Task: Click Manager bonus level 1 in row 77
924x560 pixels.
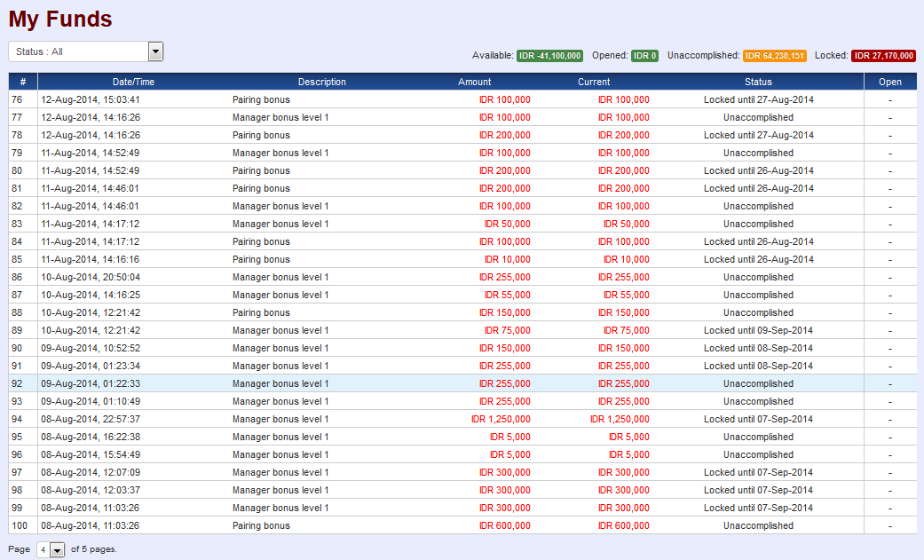Action: [x=280, y=117]
